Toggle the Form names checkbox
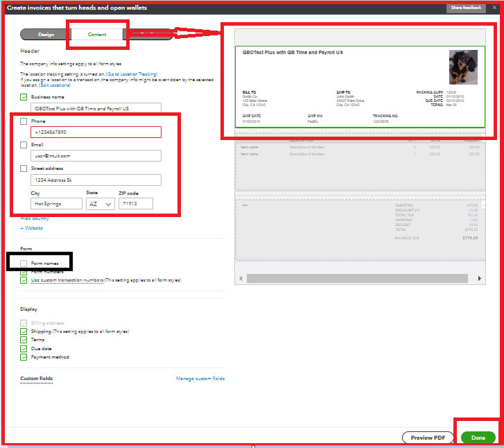504x448 pixels. point(24,264)
